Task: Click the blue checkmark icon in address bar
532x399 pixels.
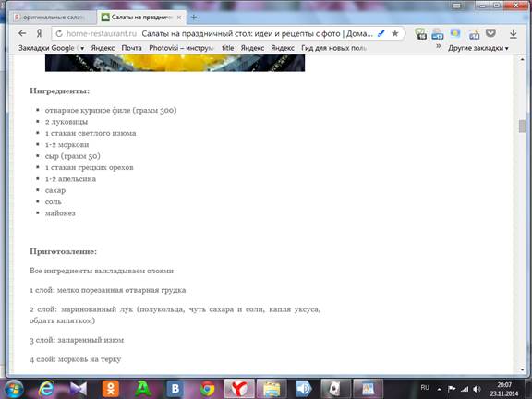Action: [x=381, y=33]
